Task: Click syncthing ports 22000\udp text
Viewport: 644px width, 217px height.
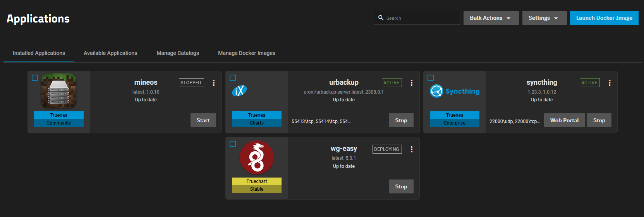Action: (515, 121)
